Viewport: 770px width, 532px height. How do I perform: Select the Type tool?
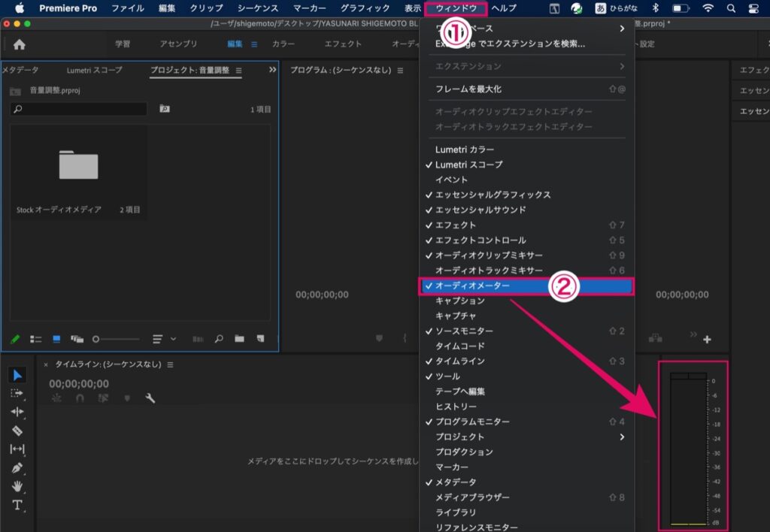[17, 505]
